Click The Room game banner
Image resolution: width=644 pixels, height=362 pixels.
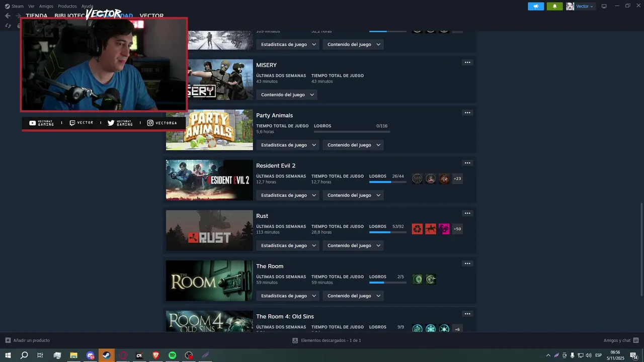pos(209,281)
